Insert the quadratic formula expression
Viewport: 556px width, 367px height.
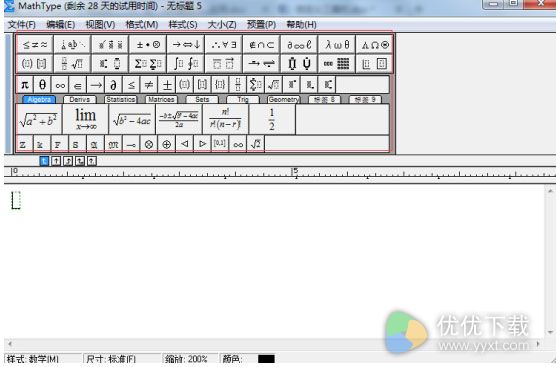point(179,119)
